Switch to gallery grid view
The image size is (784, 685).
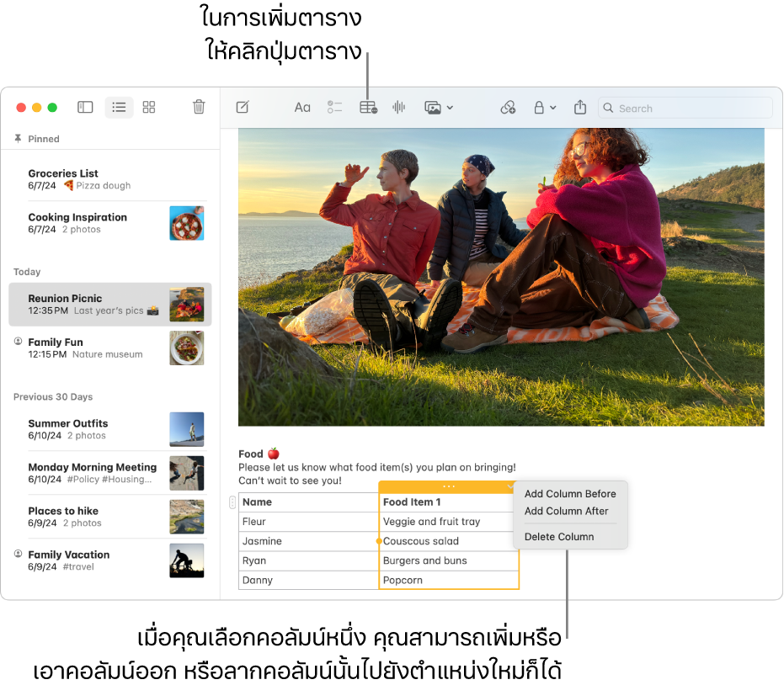149,108
